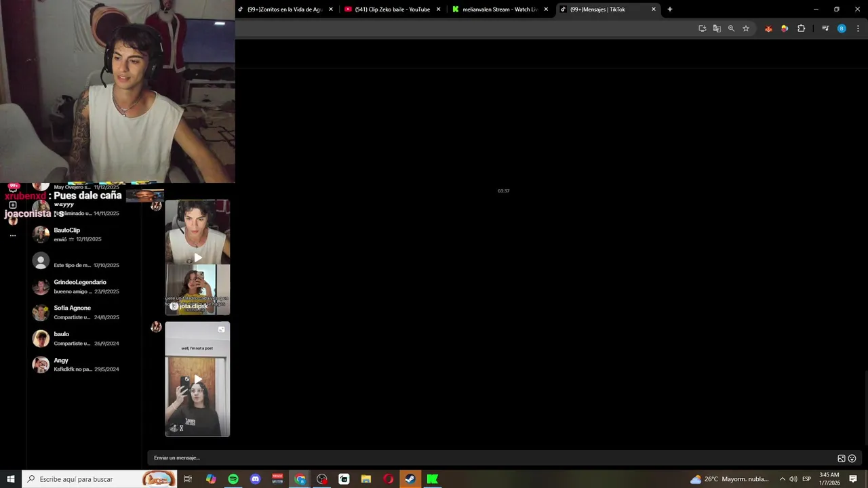
Task: Open Task View on the taskbar
Action: pos(188,479)
